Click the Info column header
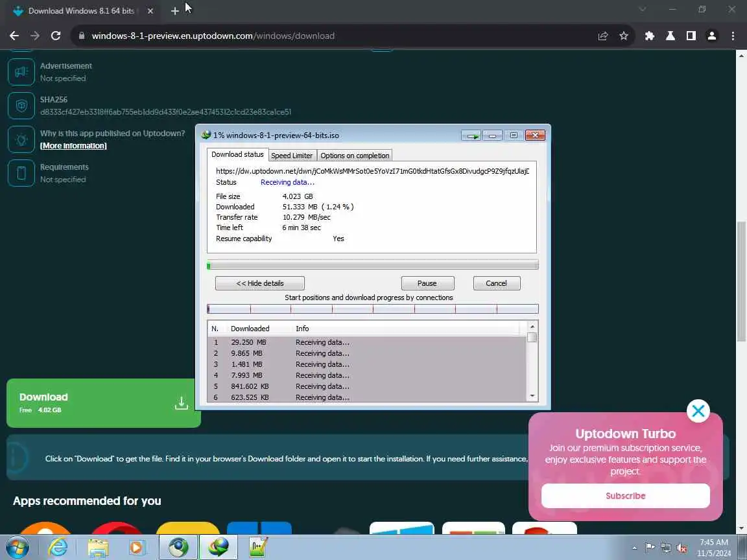Screen dimensions: 747x560 [x=302, y=329]
